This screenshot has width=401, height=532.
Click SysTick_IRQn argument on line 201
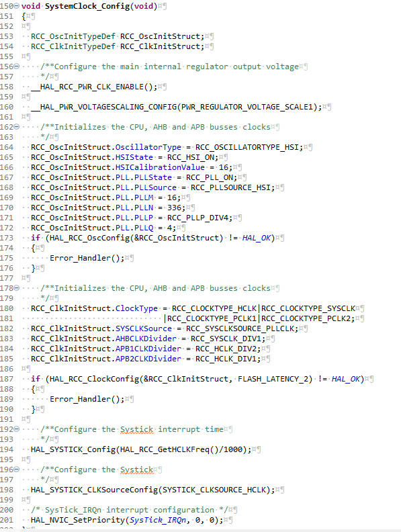pos(157,520)
